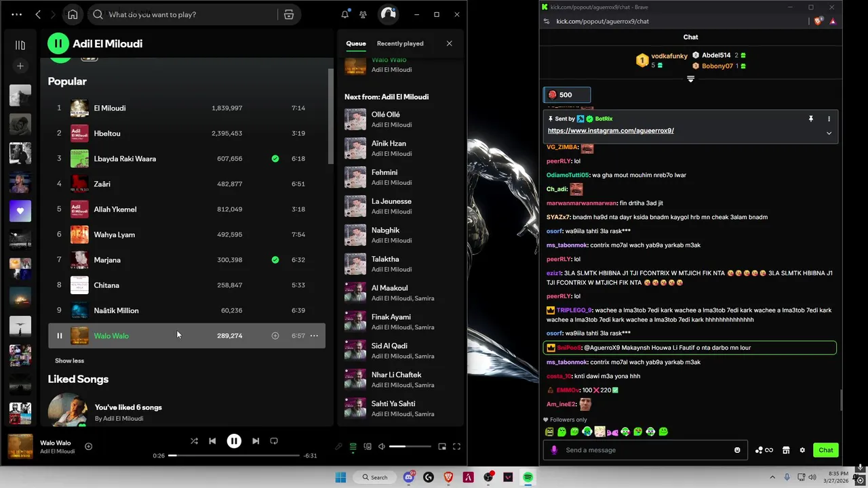Image resolution: width=868 pixels, height=488 pixels.
Task: Play Ollé Ollé in the queue
Action: 400,119
